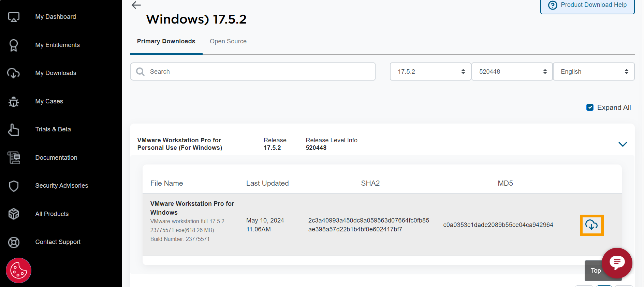The image size is (644, 287).
Task: Click the Product Download Help question icon
Action: pyautogui.click(x=553, y=5)
